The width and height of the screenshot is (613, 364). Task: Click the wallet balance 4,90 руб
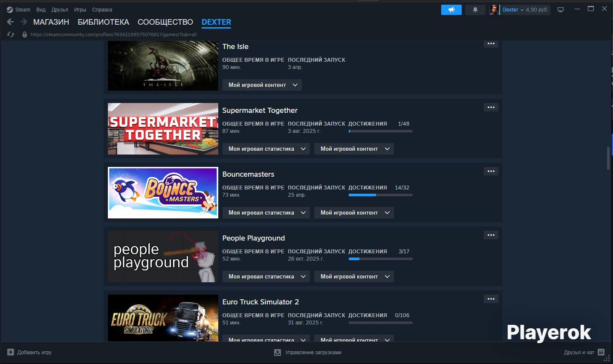[x=536, y=9]
